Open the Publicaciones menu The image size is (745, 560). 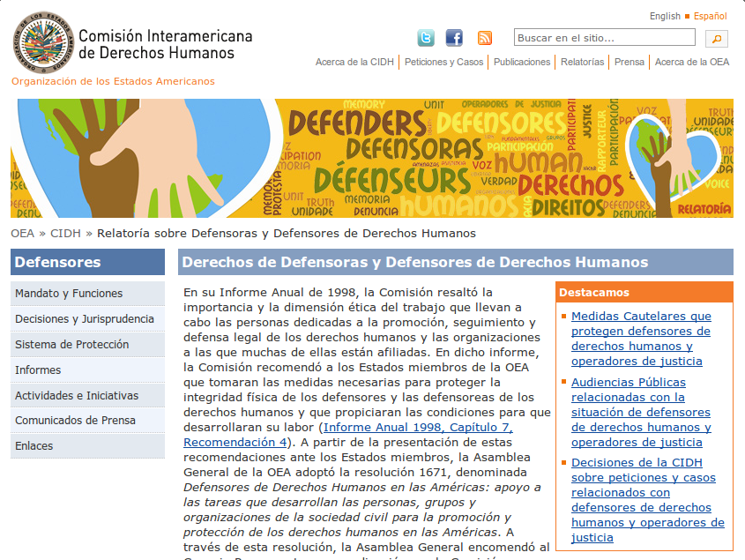tap(522, 62)
